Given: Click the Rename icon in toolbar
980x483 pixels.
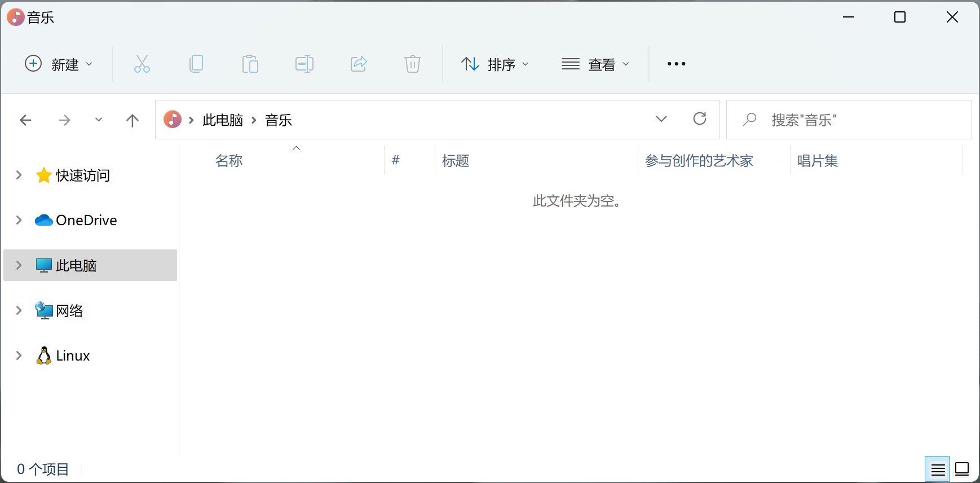Looking at the screenshot, I should pos(304,64).
